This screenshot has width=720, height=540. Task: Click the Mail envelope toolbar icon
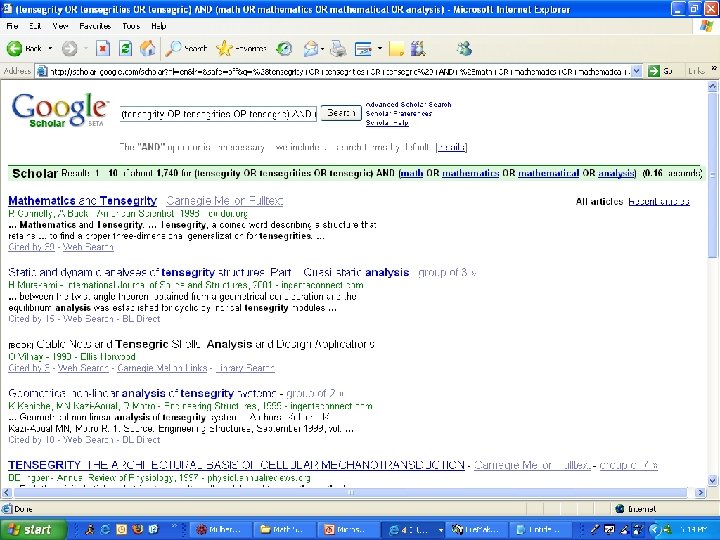pos(311,48)
